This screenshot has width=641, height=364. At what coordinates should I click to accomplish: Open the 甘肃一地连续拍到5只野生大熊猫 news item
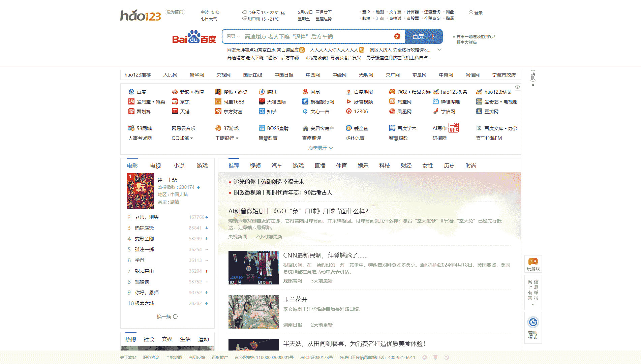click(x=476, y=39)
